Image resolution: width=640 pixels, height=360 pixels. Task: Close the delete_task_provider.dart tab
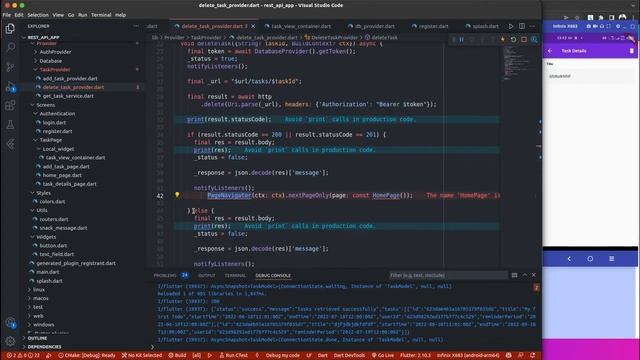pos(253,26)
